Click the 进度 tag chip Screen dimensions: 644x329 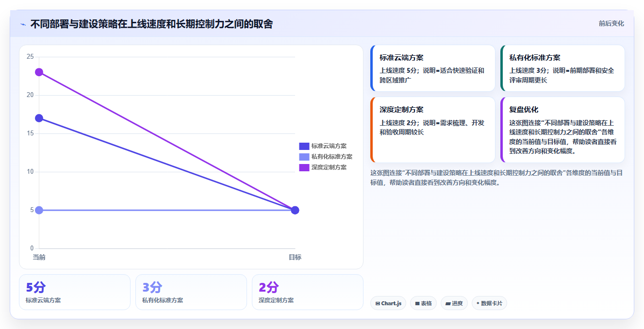(x=454, y=303)
